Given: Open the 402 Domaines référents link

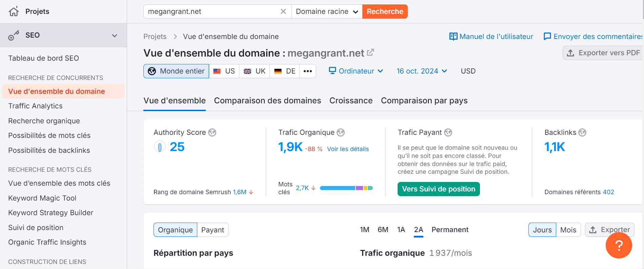Looking at the screenshot, I should click(x=608, y=192).
